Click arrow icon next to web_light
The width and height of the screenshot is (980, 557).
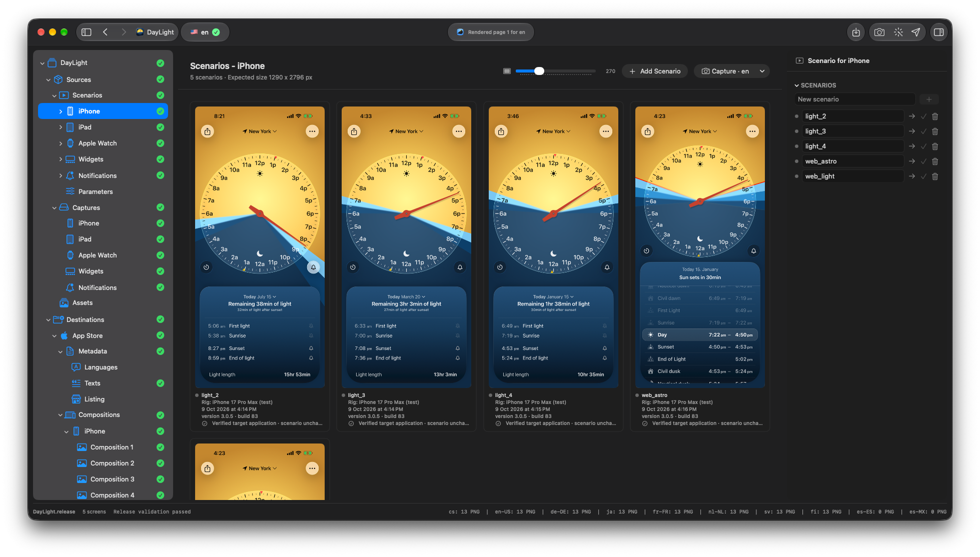coord(912,176)
